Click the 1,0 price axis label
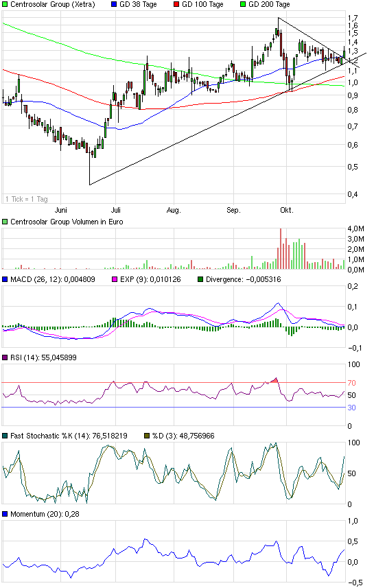The image size is (374, 588). point(353,82)
